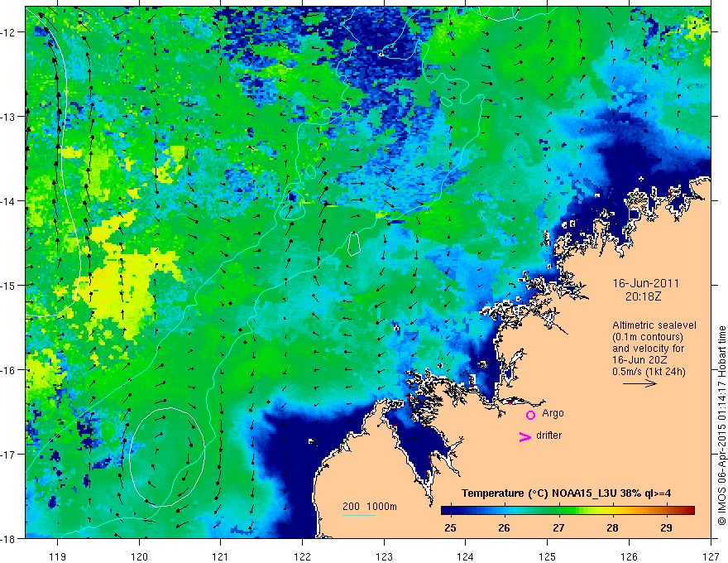Click the '200 1000m' depth contour label
Image resolution: width=728 pixels, height=563 pixels.
point(370,507)
